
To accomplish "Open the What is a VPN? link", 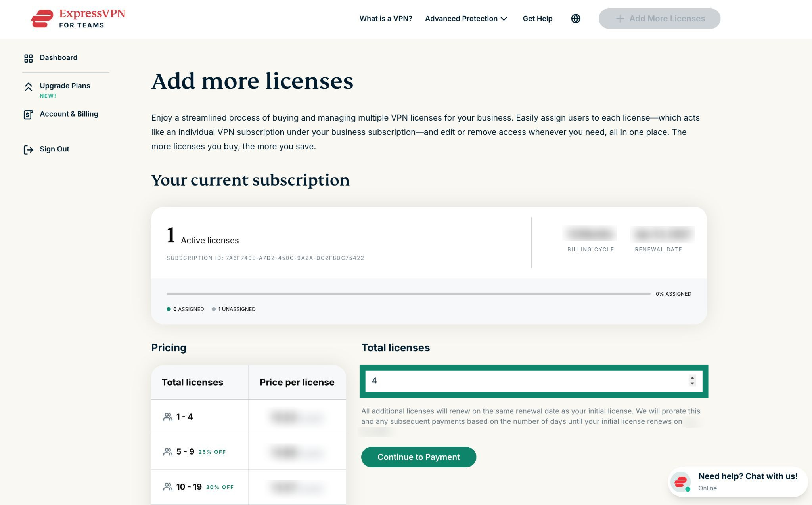I will click(x=386, y=19).
